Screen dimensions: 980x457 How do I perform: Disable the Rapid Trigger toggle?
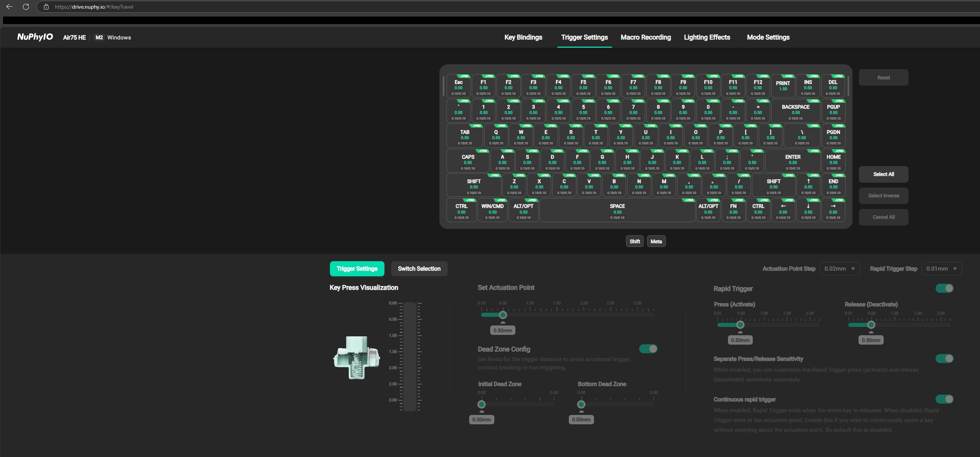click(x=944, y=288)
